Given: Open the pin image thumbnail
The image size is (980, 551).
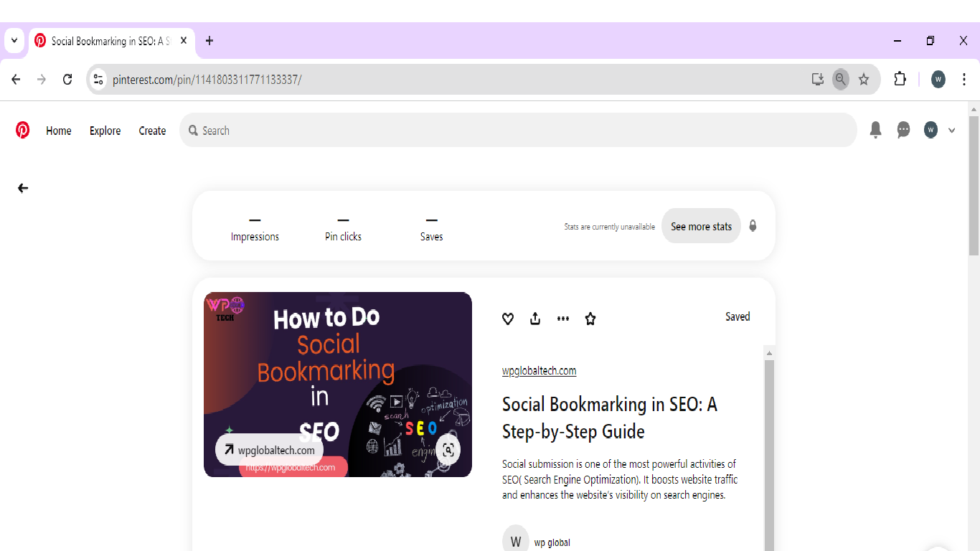Looking at the screenshot, I should tap(338, 385).
